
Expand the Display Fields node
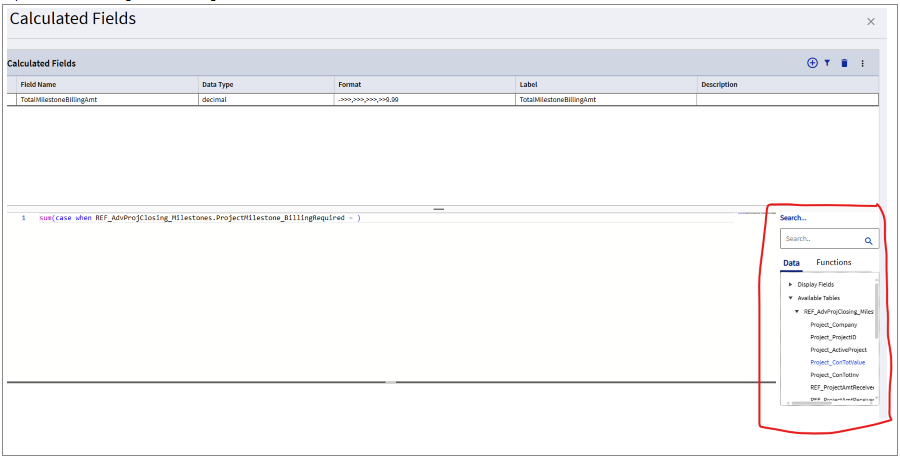pyautogui.click(x=790, y=284)
